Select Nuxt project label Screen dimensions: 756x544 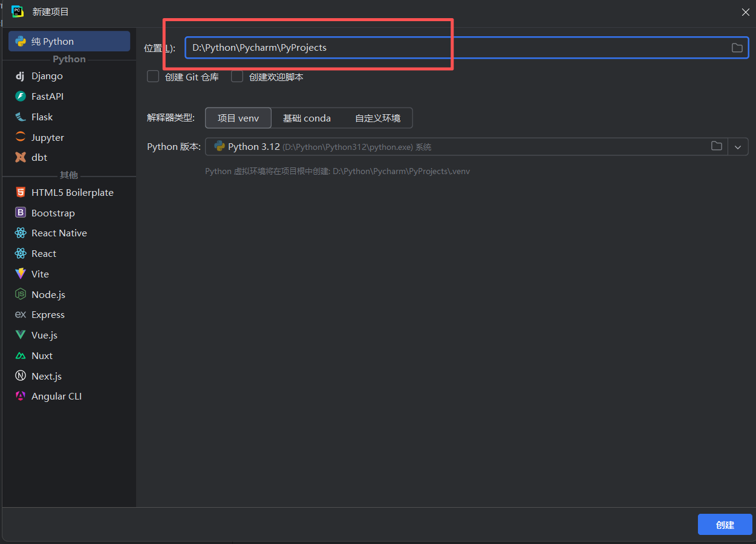tap(42, 355)
